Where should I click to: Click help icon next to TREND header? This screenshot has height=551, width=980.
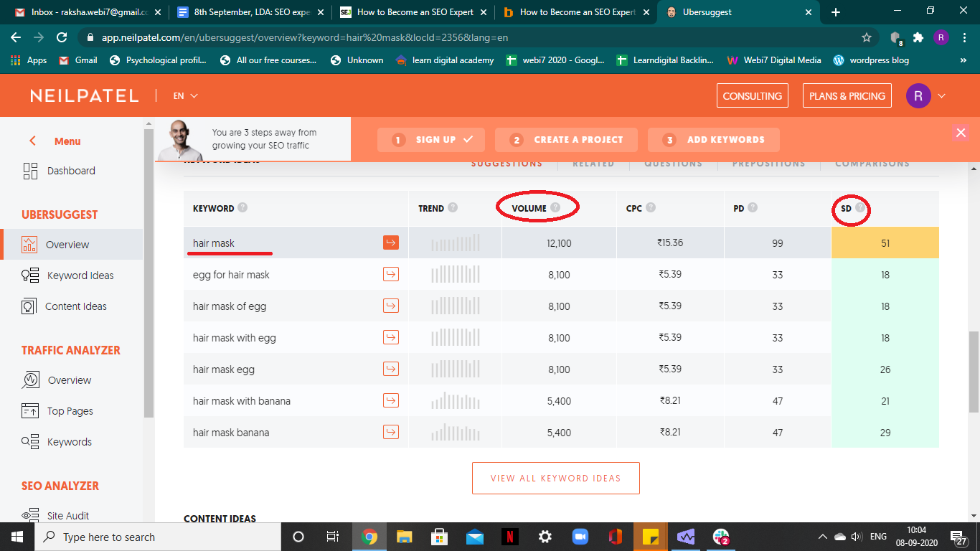click(453, 208)
